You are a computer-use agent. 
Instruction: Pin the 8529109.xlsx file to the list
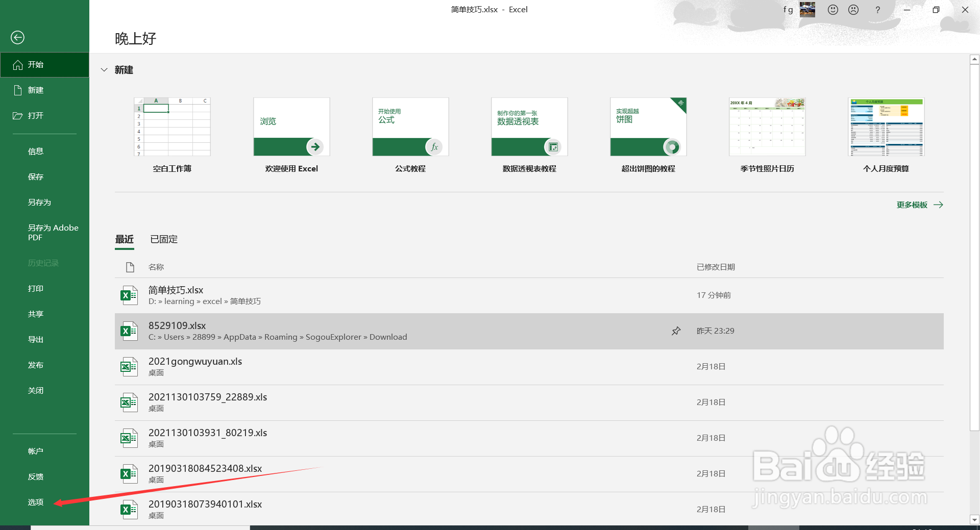click(x=676, y=331)
